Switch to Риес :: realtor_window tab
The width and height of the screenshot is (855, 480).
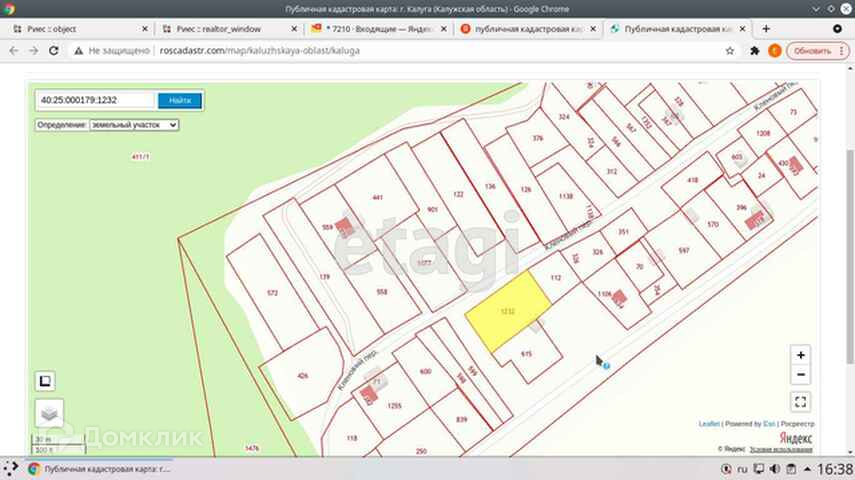225,29
